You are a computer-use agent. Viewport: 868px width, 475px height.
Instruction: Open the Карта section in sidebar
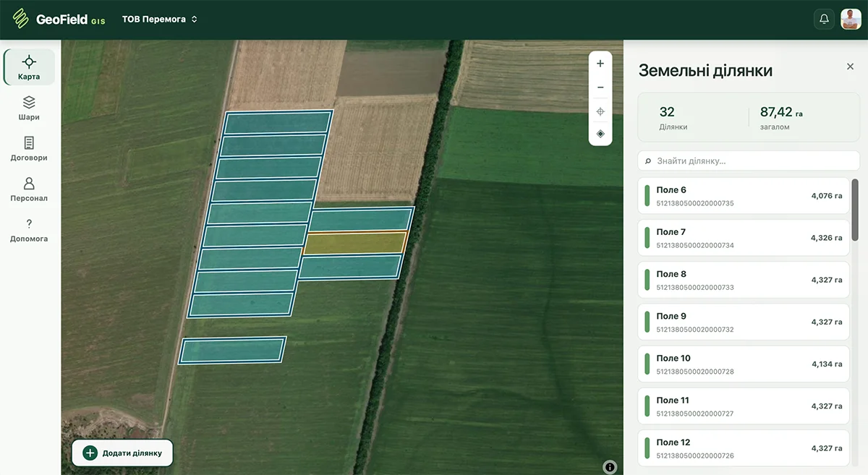pos(29,67)
